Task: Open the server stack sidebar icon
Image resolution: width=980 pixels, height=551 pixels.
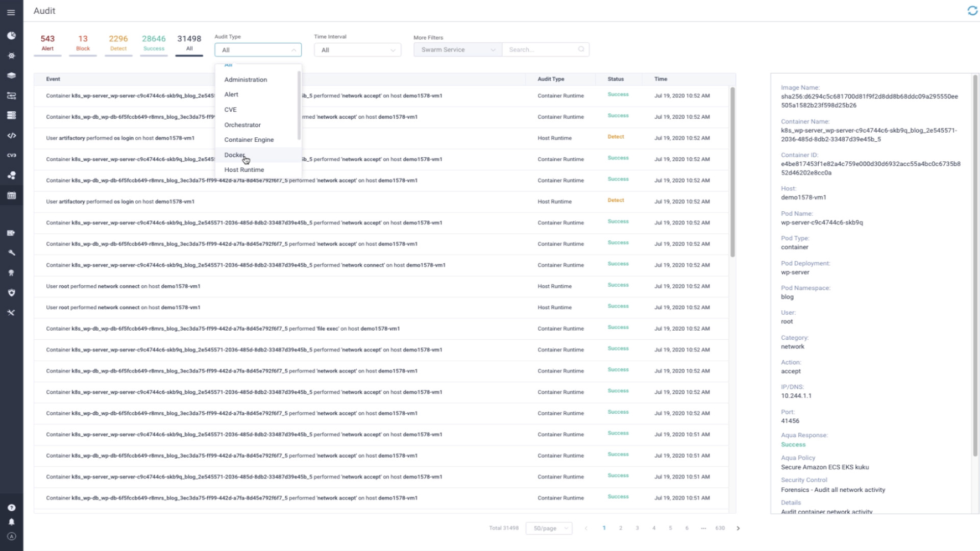Action: pyautogui.click(x=11, y=115)
